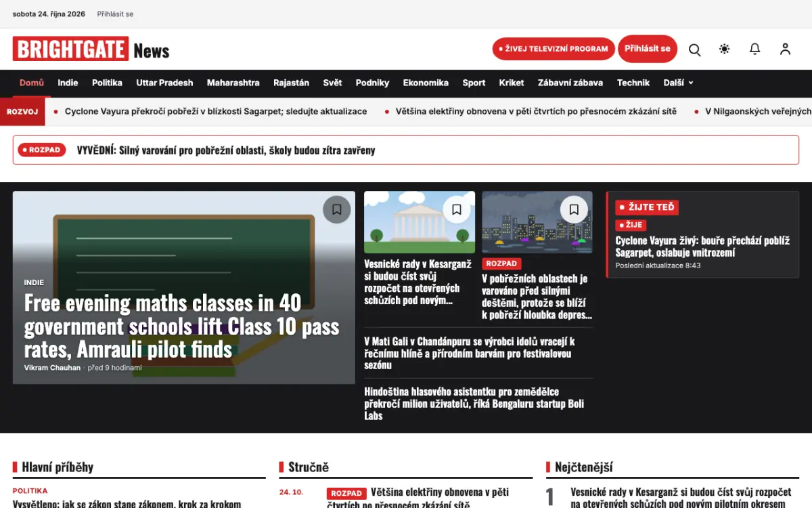Go to the Domů nav tab
The height and width of the screenshot is (508, 812).
click(x=32, y=83)
